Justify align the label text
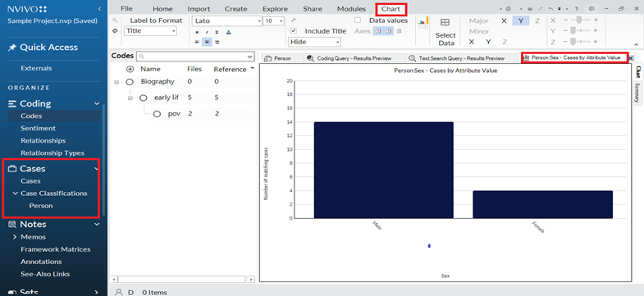This screenshot has width=644, height=296. [x=217, y=42]
